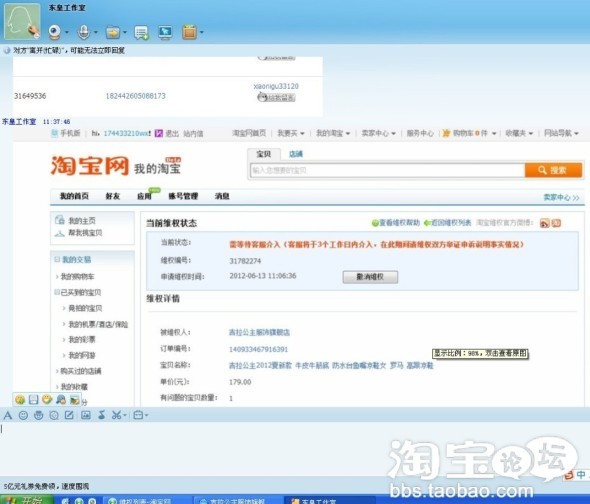
Task: Open the 吉拉公主服饰旗舰店 store link
Action: click(259, 332)
